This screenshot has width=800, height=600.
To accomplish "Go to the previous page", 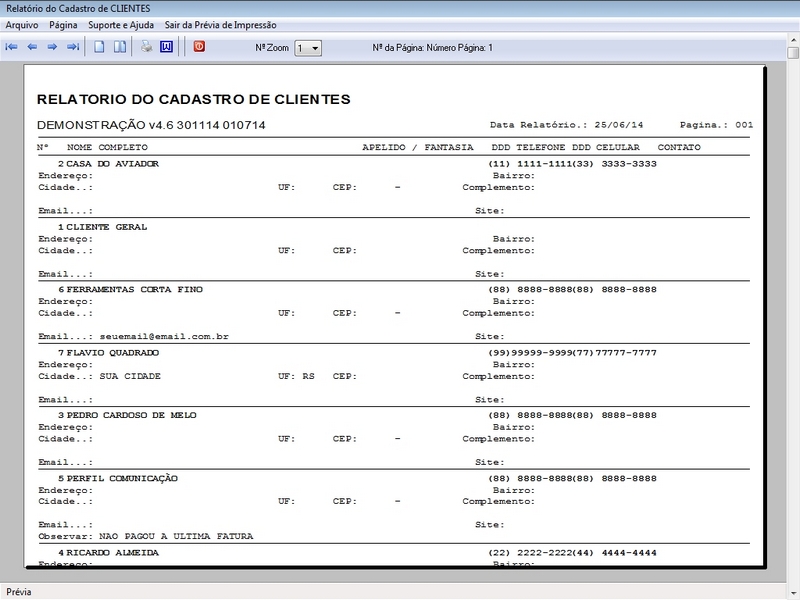I will 34,44.
